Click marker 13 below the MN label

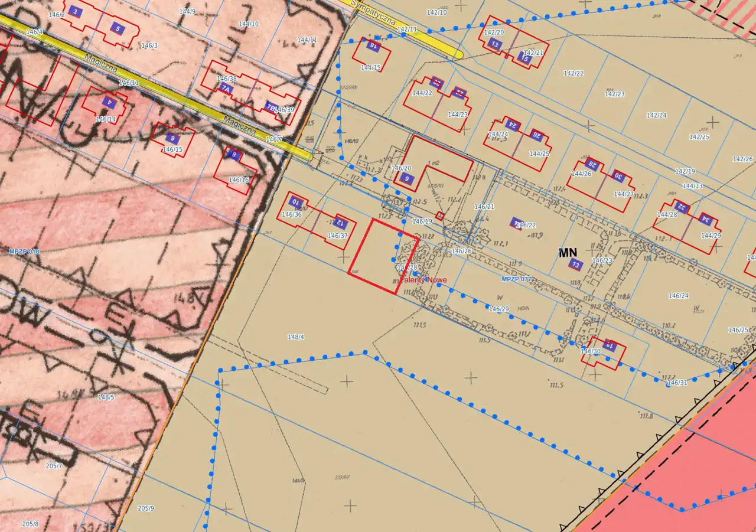tap(575, 265)
